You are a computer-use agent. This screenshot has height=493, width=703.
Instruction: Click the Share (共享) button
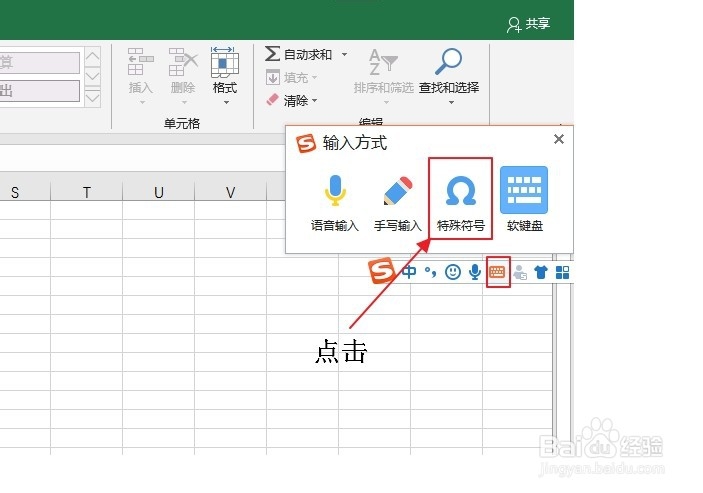click(528, 24)
